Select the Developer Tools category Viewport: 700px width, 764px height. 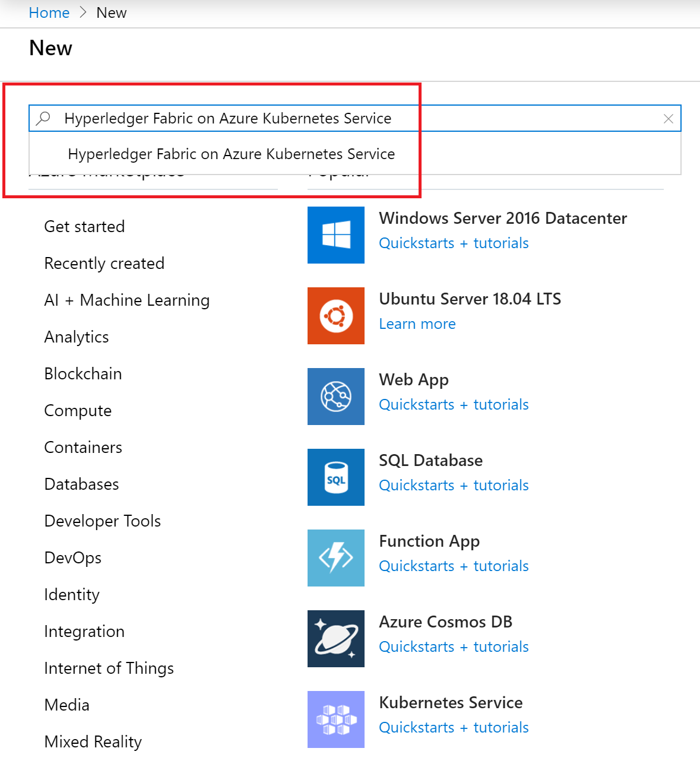[103, 521]
